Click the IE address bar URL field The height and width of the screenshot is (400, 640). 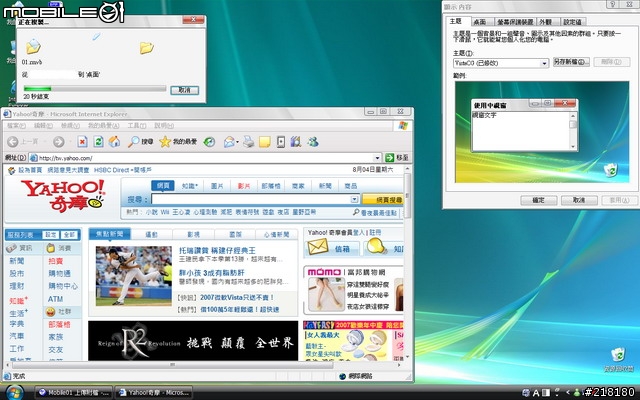(x=206, y=158)
